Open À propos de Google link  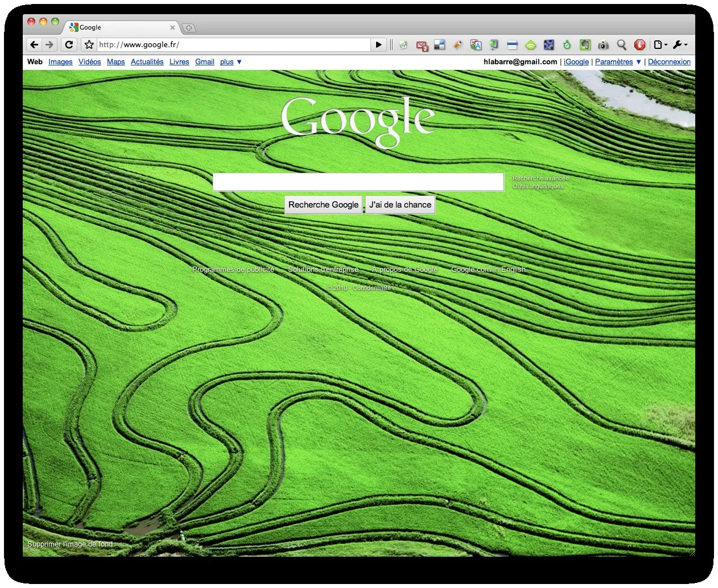405,269
